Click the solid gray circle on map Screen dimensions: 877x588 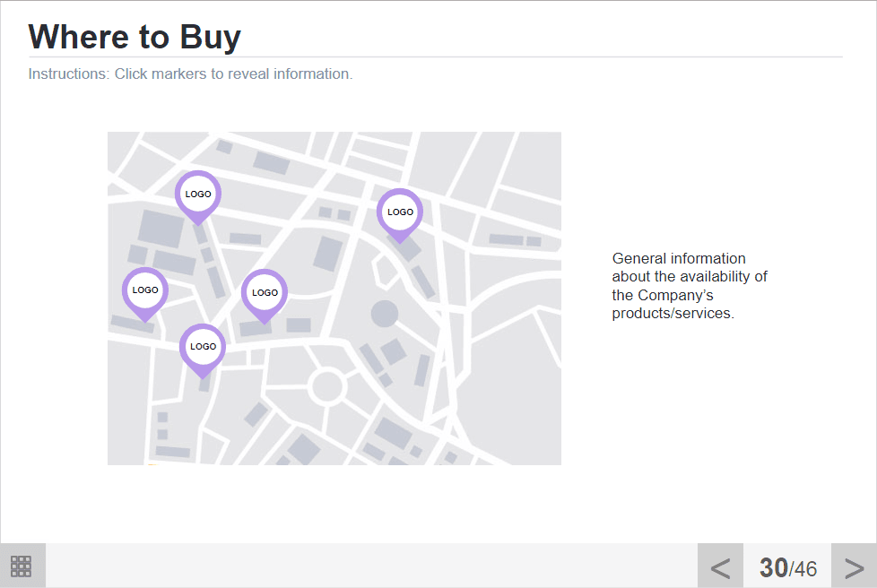(x=385, y=314)
